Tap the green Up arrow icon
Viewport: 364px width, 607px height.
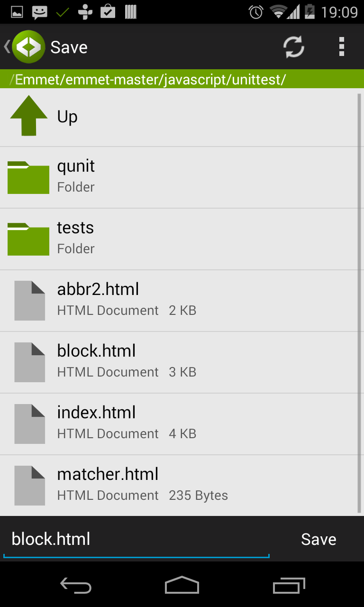[28, 116]
